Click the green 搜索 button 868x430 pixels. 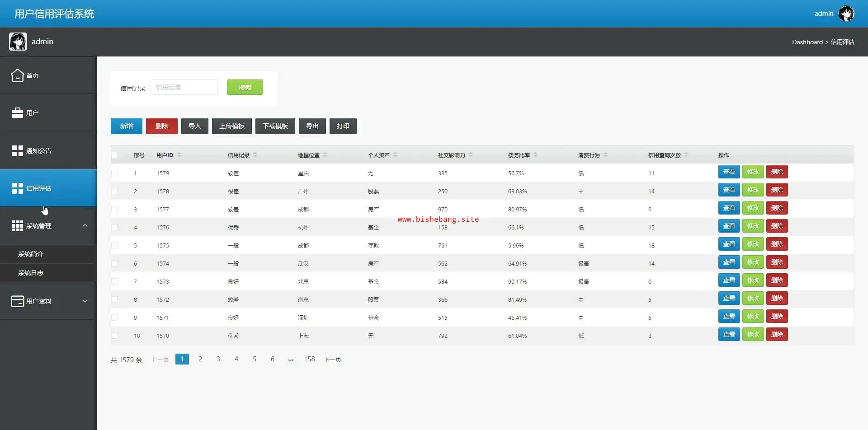click(245, 87)
